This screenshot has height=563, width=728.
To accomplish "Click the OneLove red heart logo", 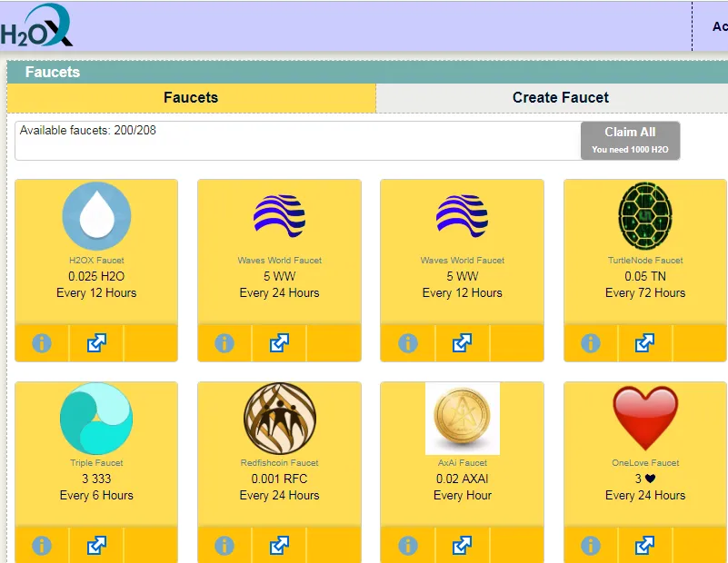I will tap(645, 419).
